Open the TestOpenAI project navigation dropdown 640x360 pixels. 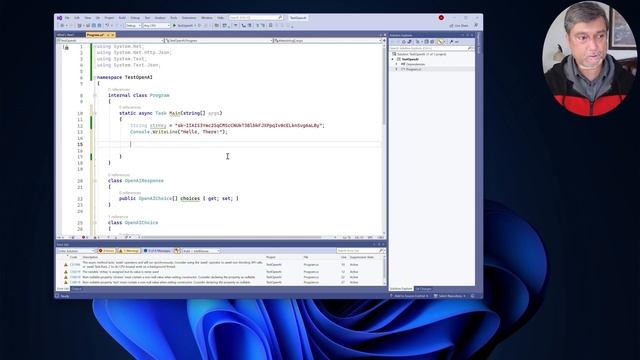pos(110,41)
